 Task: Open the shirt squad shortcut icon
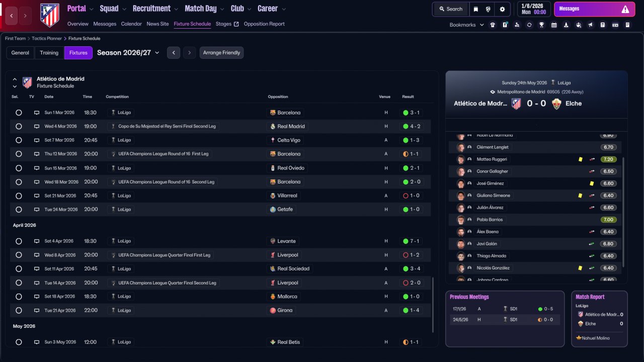click(493, 25)
